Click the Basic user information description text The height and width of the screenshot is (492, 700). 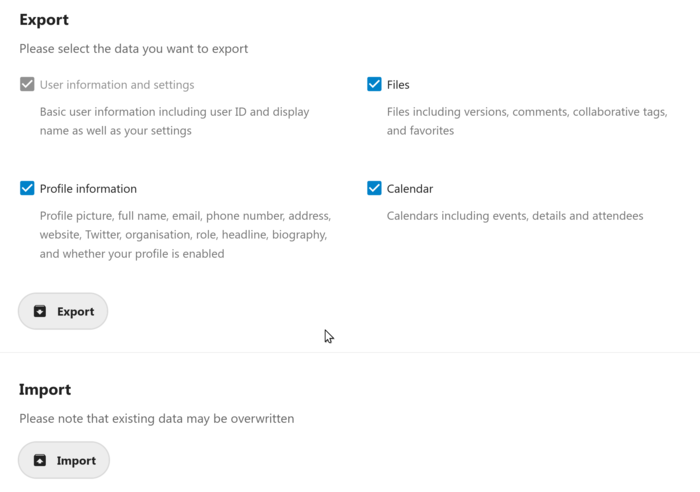[175, 121]
